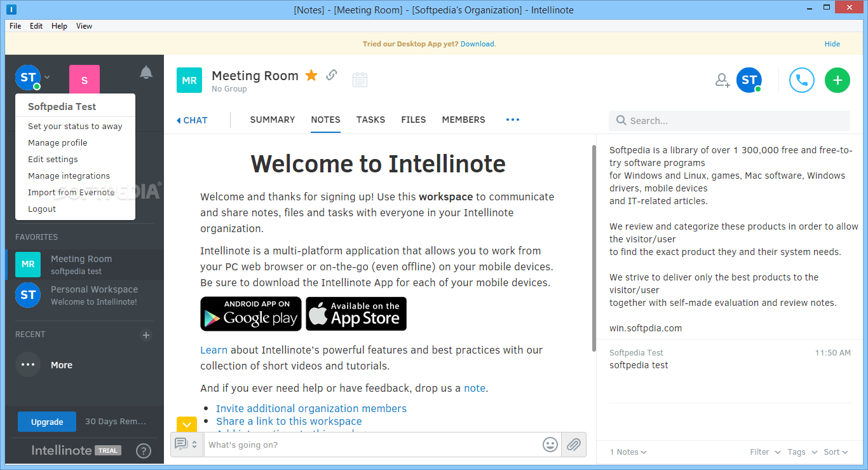Open the Tags dropdown

802,452
